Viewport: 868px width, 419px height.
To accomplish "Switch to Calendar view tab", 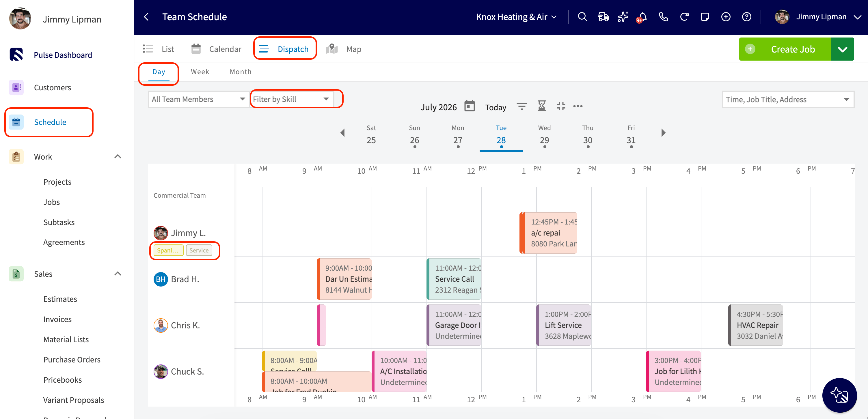I will 216,49.
